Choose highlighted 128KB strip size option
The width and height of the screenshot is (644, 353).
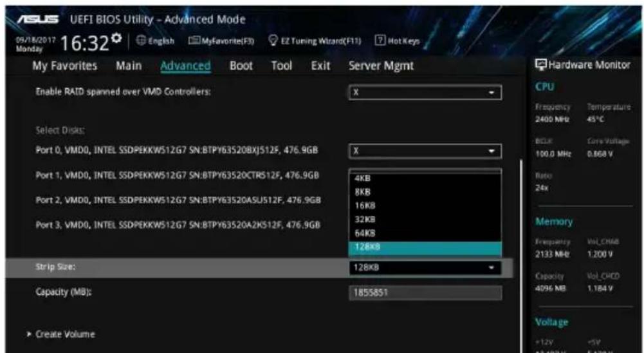click(x=425, y=247)
